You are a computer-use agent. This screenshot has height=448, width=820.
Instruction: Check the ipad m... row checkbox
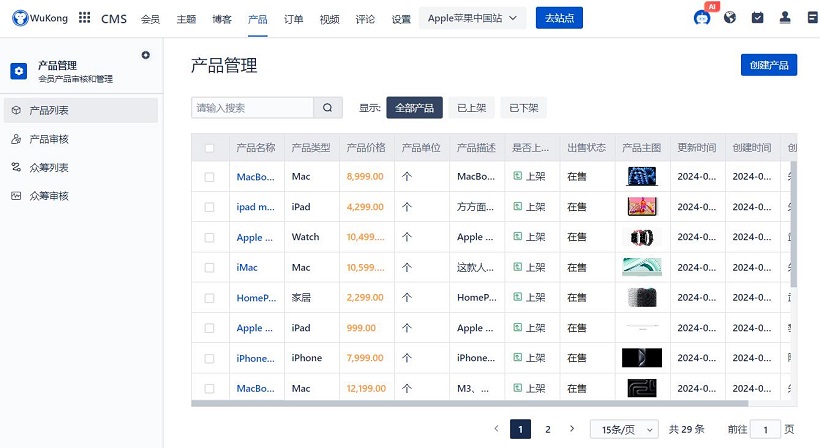coord(209,208)
